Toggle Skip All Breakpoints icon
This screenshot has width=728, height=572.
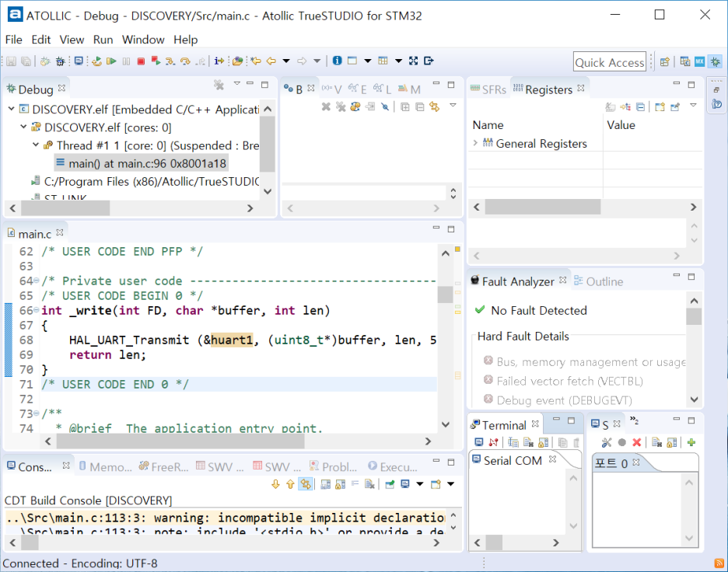(385, 107)
